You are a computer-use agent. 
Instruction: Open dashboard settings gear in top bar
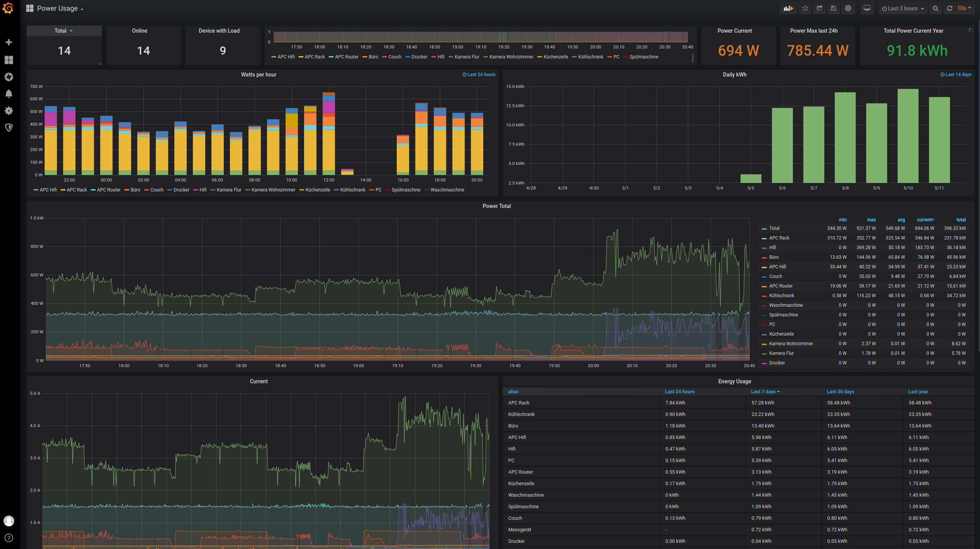[848, 8]
